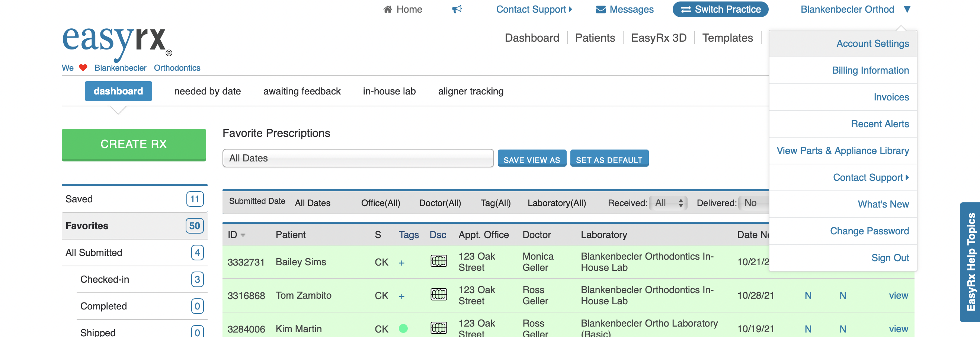Sort by Tags column header
The height and width of the screenshot is (337, 980).
click(x=408, y=235)
